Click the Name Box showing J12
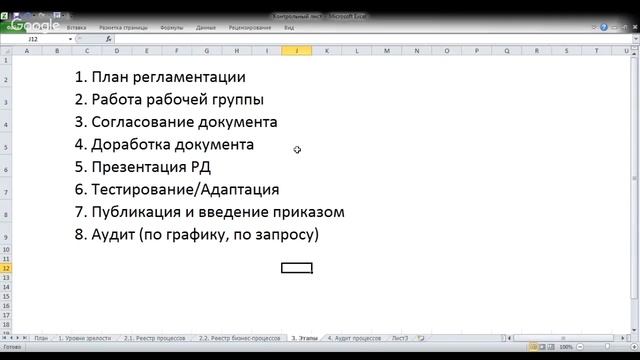The width and height of the screenshot is (640, 360). coord(33,39)
